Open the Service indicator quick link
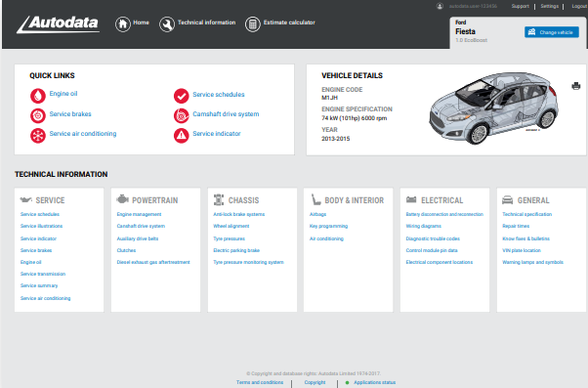Screen dimensions: 588x388 coord(217,134)
